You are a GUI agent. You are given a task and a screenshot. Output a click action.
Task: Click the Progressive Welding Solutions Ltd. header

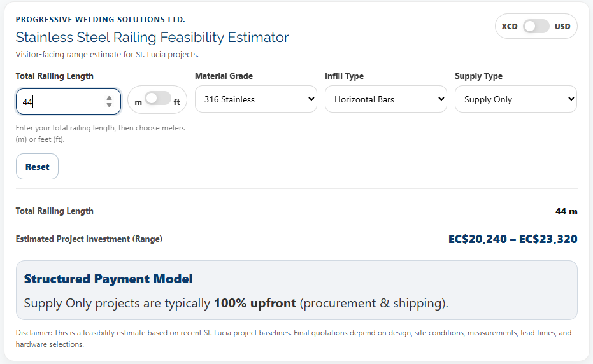click(101, 20)
